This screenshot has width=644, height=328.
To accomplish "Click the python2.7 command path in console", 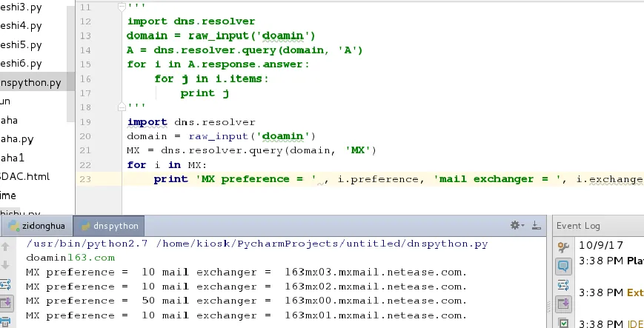I will (x=87, y=244).
